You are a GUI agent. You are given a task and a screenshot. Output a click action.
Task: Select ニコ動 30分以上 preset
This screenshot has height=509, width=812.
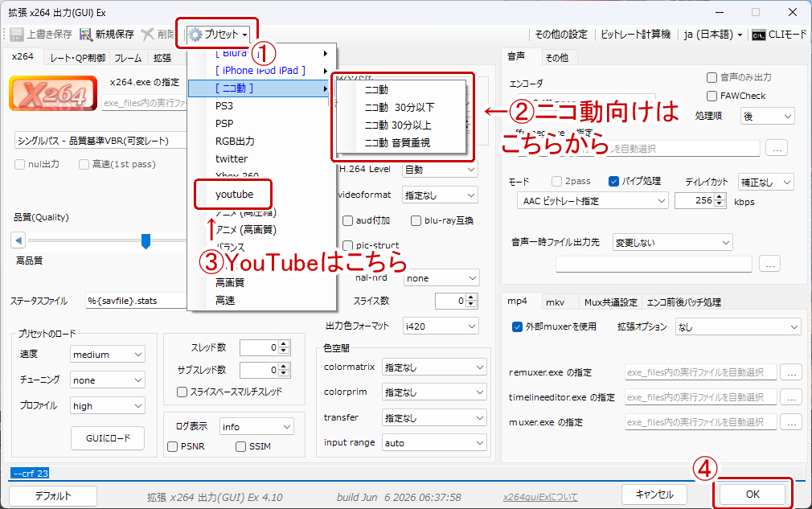point(398,125)
